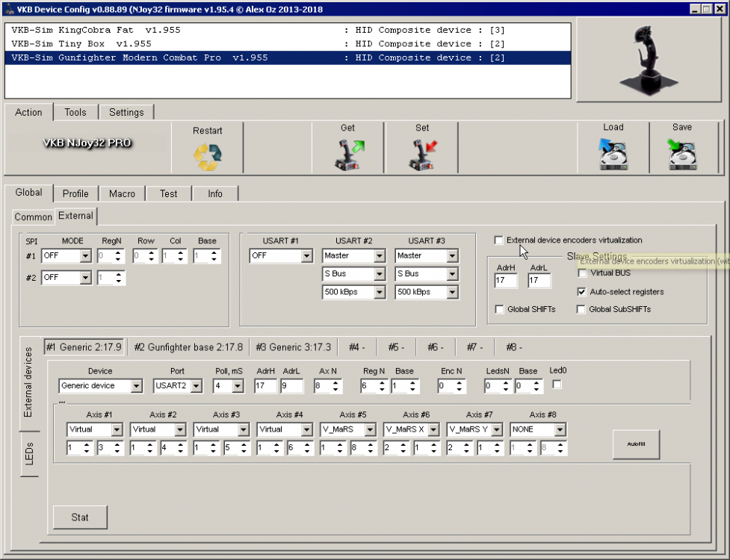Click the AutoFill button
The width and height of the screenshot is (730, 560).
[636, 444]
